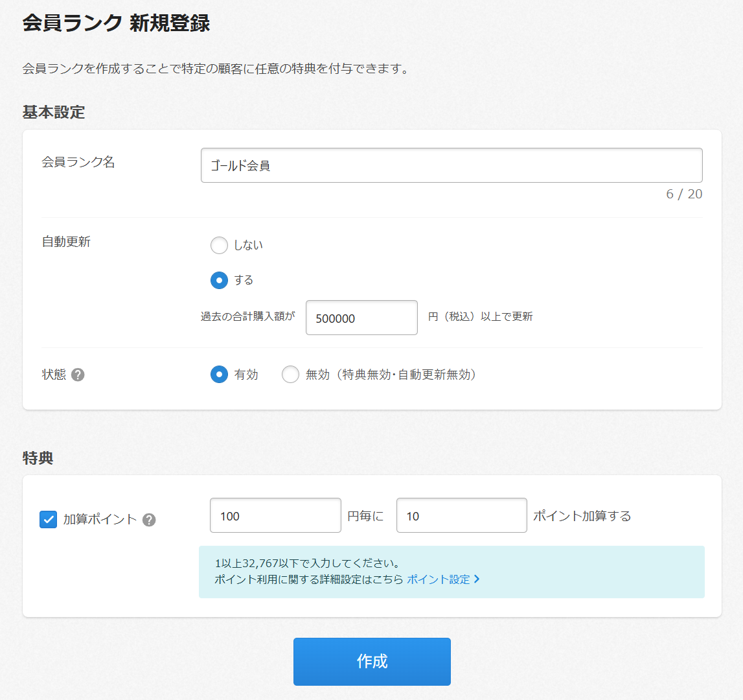Set status to 有効 radio button
Screen dimensions: 743x700
point(219,375)
